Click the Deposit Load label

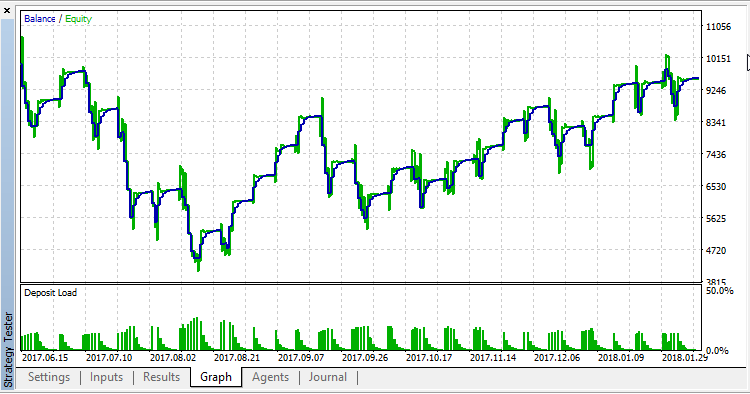(50, 293)
